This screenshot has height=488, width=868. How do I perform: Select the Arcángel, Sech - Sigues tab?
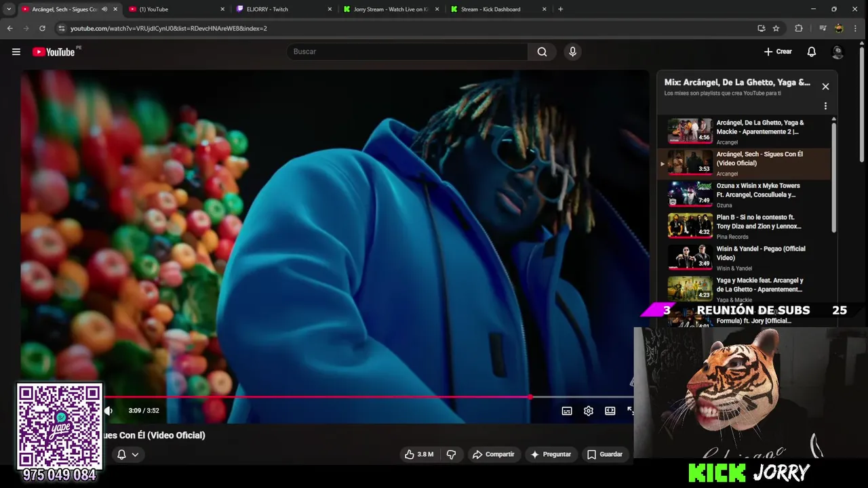click(64, 9)
